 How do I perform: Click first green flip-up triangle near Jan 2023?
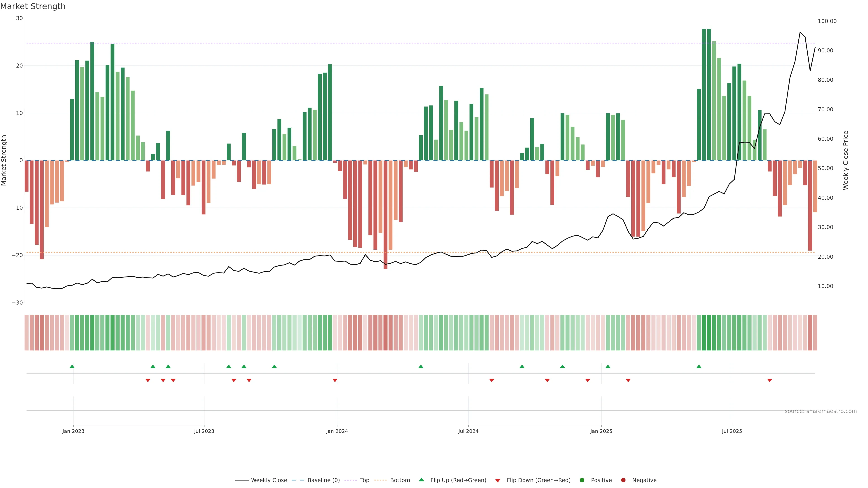(72, 366)
